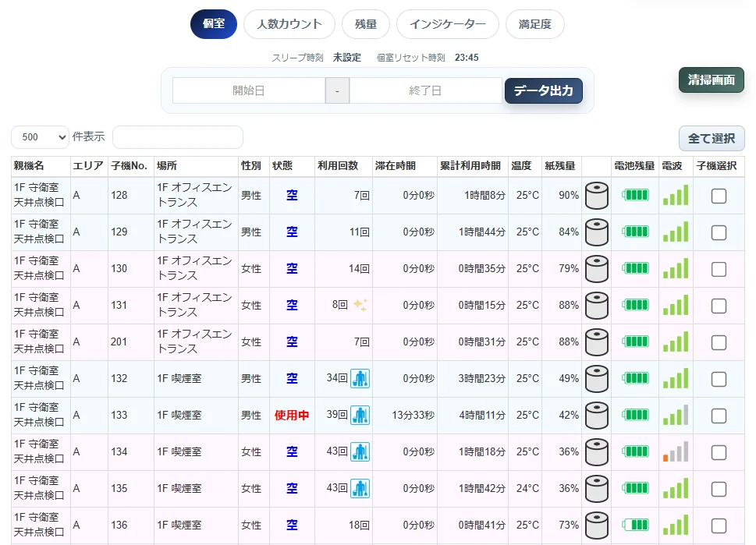Click the battery level icon for unit 133
The width and height of the screenshot is (756, 545).
(636, 415)
